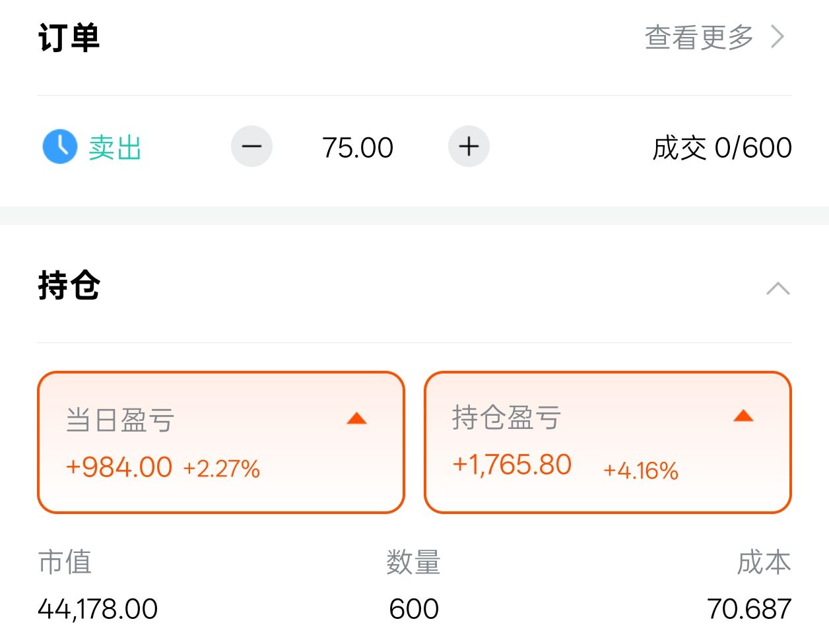829x644 pixels.
Task: Click the chevron arrow beside 查看更多
Action: (x=778, y=37)
